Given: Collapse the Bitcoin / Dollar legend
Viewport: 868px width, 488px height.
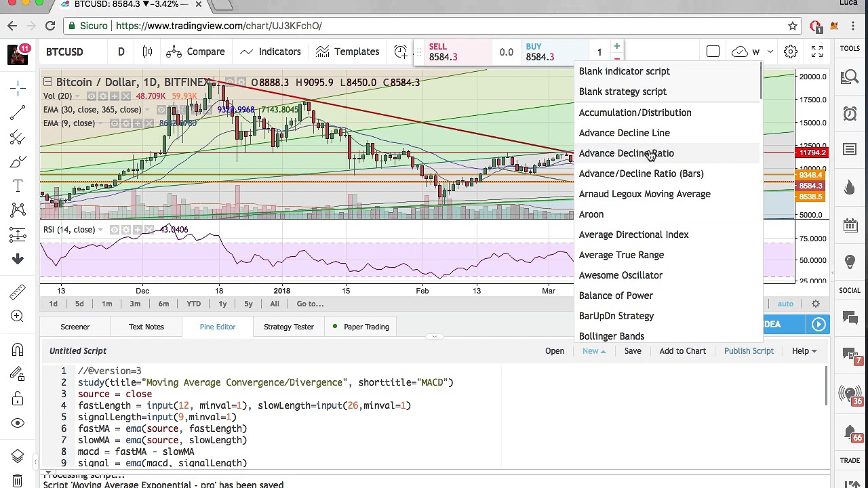Looking at the screenshot, I should [47, 82].
